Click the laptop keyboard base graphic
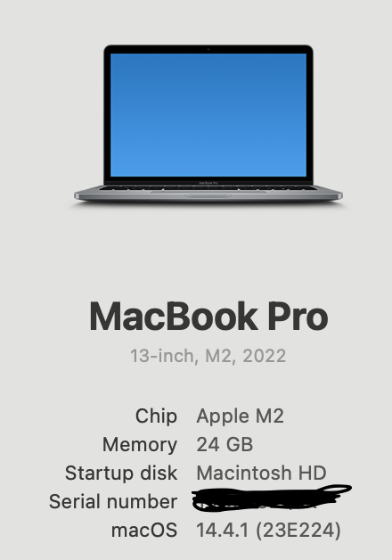Image resolution: width=392 pixels, height=560 pixels. pos(208,194)
